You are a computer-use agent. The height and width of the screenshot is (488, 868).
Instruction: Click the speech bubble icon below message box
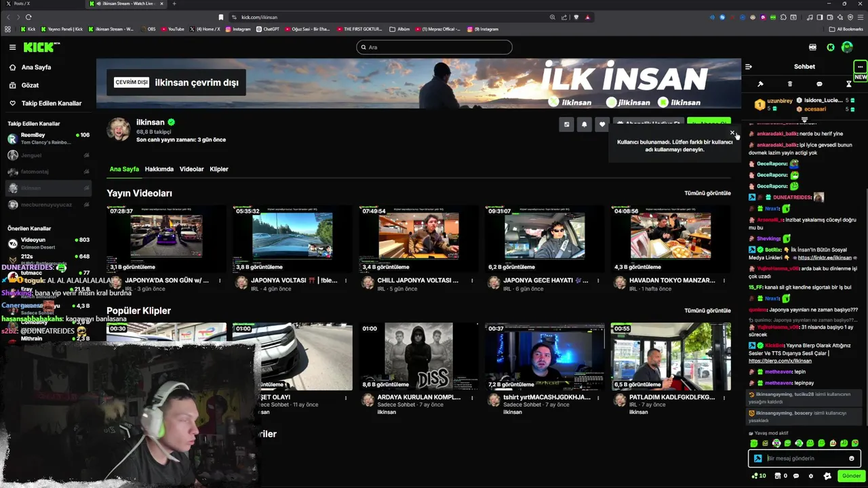[x=796, y=476]
